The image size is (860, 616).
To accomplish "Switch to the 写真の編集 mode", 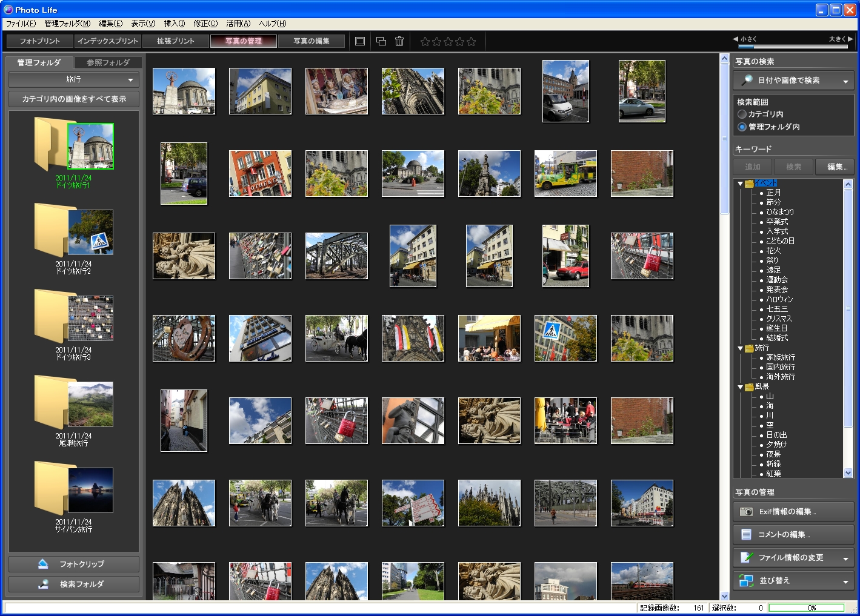I will point(312,41).
